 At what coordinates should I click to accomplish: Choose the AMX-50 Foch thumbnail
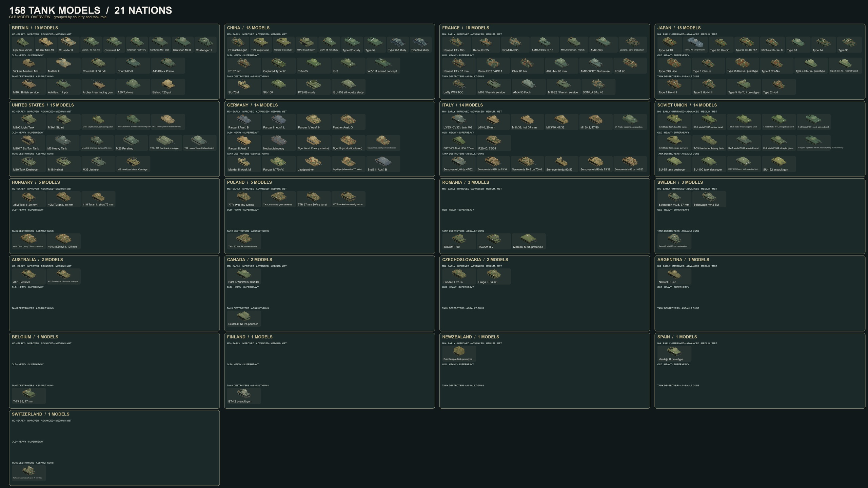pyautogui.click(x=529, y=87)
